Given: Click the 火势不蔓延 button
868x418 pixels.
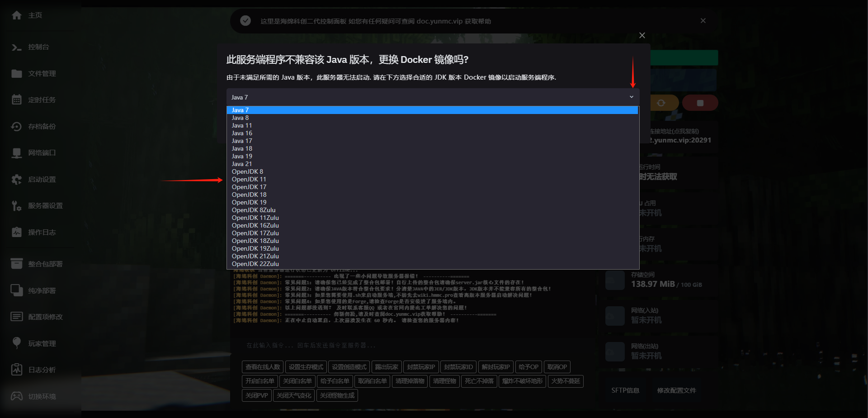Looking at the screenshot, I should [x=566, y=381].
